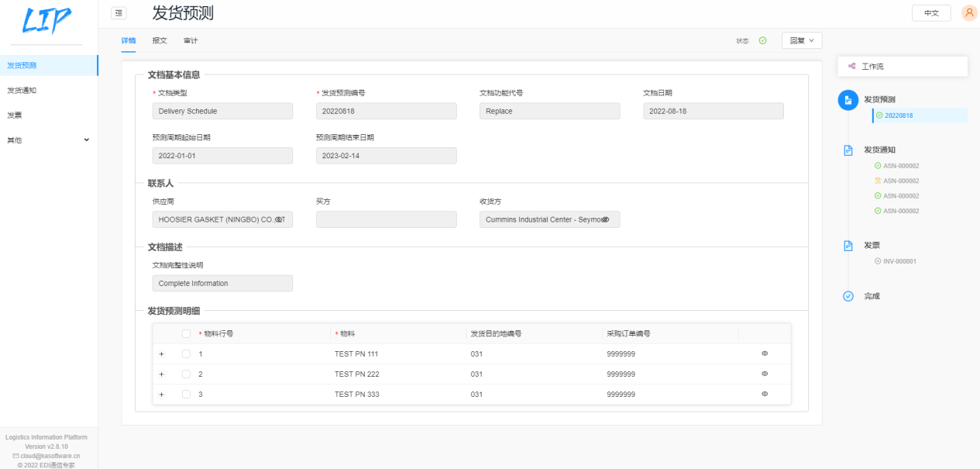Image resolution: width=980 pixels, height=469 pixels.
Task: Switch to the 报文 tab
Action: click(x=160, y=40)
